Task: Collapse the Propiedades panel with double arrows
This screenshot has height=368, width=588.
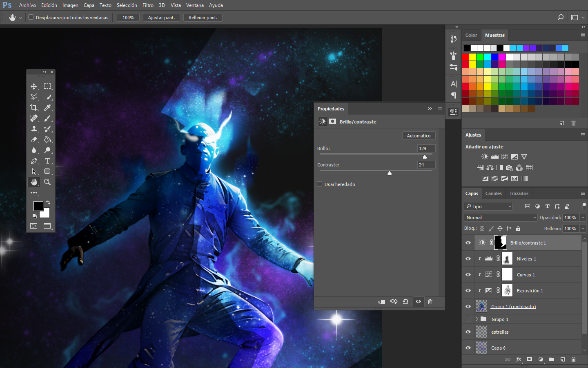Action: pyautogui.click(x=430, y=108)
